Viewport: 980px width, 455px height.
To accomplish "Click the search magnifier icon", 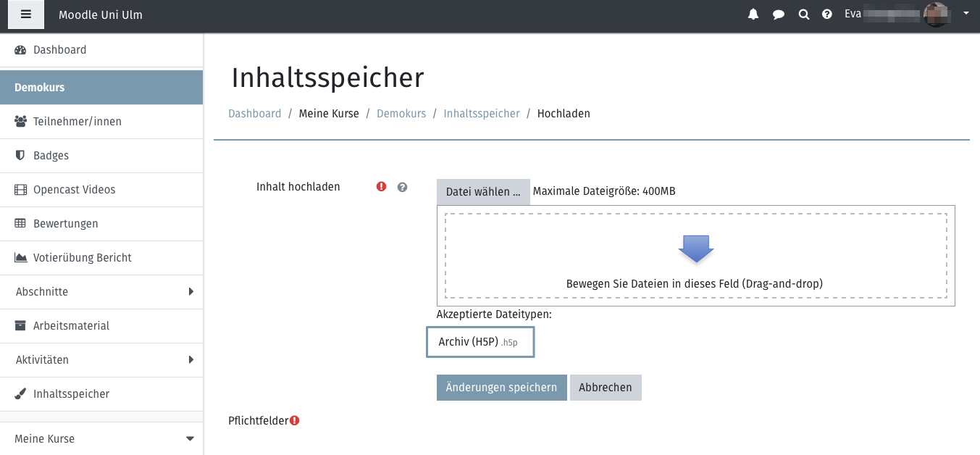I will click(x=803, y=14).
